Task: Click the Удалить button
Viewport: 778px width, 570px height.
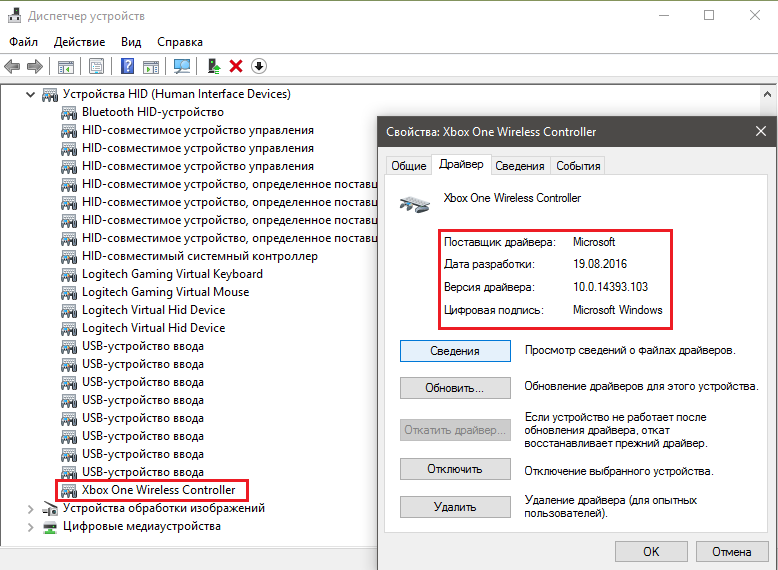Action: (x=455, y=507)
